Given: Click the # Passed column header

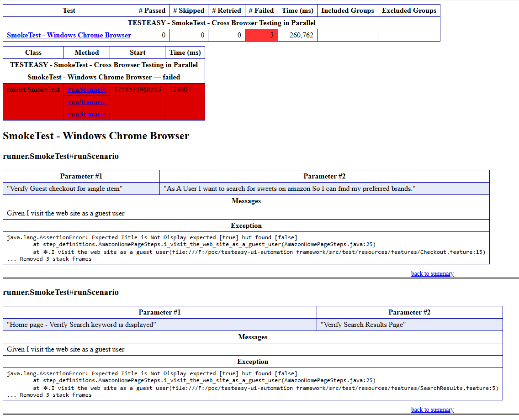Looking at the screenshot, I should point(152,10).
